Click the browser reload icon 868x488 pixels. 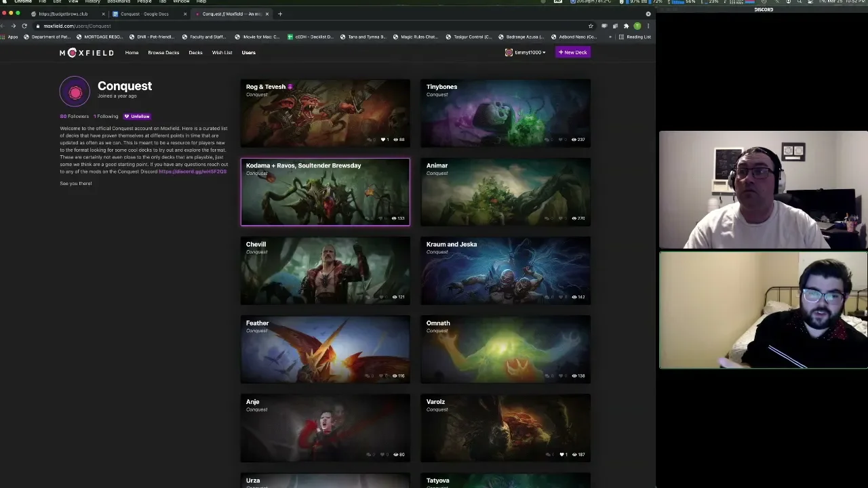pyautogui.click(x=24, y=26)
